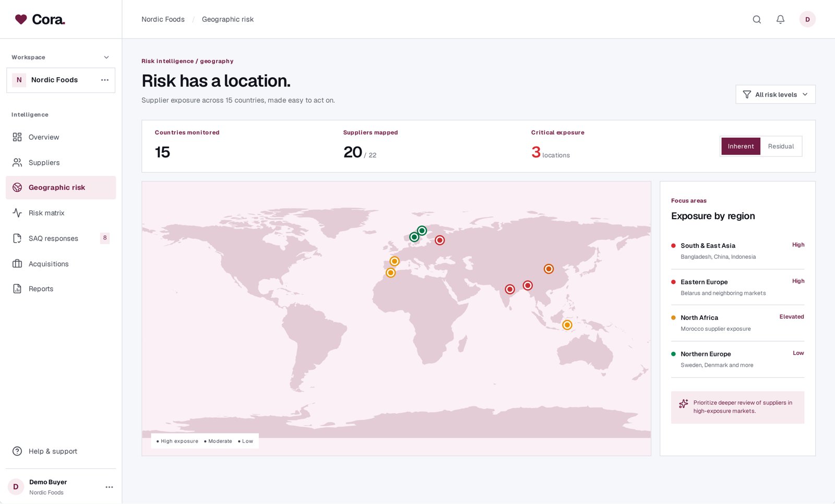The height and width of the screenshot is (504, 835).
Task: Click the Demo Buyer name
Action: (48, 482)
